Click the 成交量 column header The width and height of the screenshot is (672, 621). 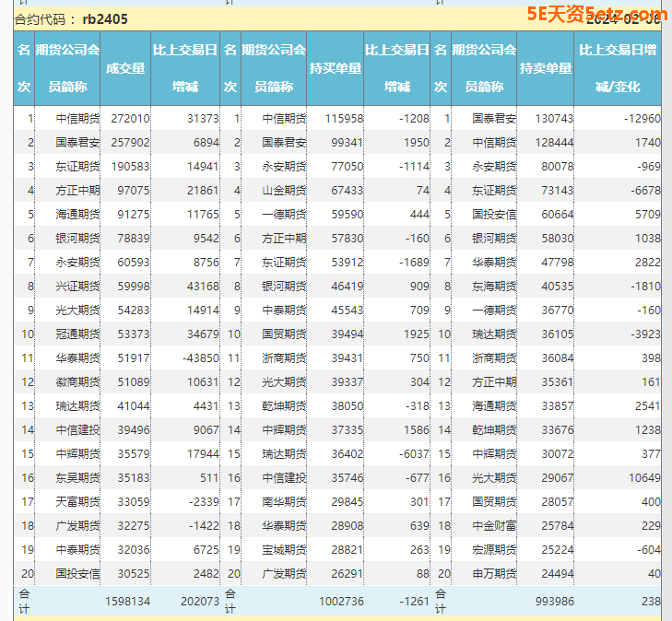pos(125,68)
